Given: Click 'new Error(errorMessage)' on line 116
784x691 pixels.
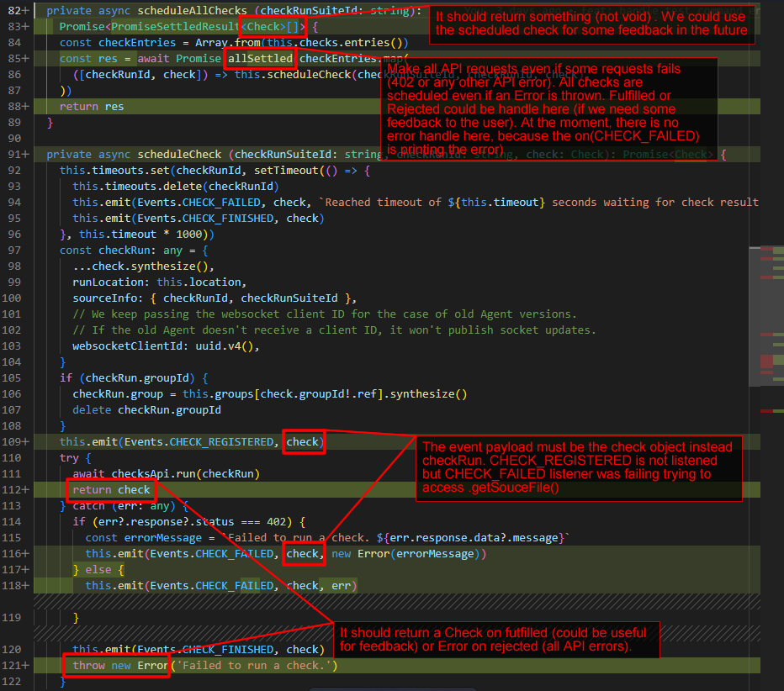Looking at the screenshot, I should pyautogui.click(x=405, y=554).
